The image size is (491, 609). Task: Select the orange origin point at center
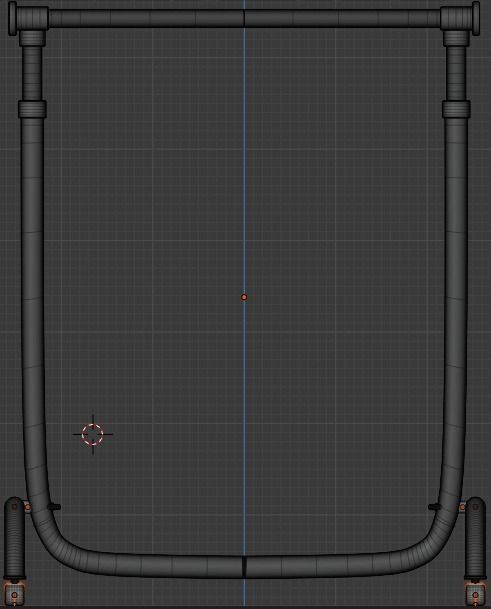(x=244, y=297)
